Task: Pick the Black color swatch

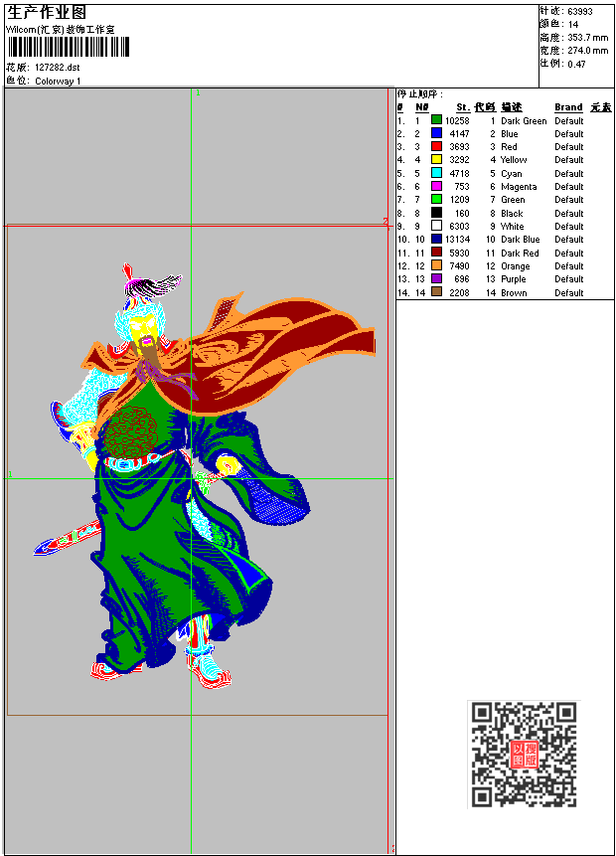Action: pyautogui.click(x=436, y=213)
